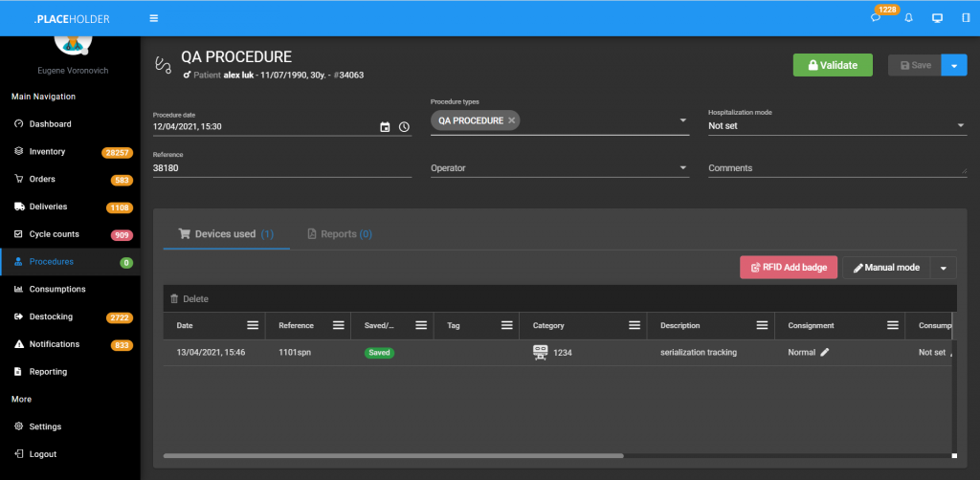
Task: Click the hamburger menu icon in top bar
Action: coord(154,18)
